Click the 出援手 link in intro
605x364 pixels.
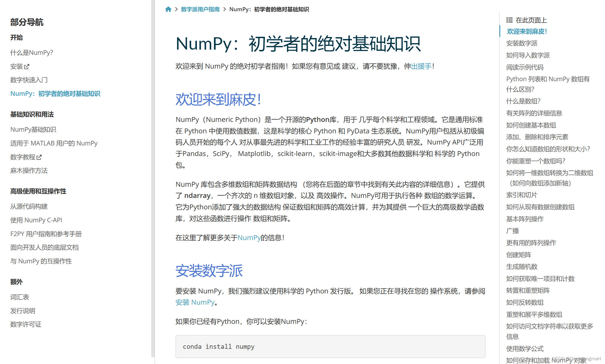tap(421, 66)
